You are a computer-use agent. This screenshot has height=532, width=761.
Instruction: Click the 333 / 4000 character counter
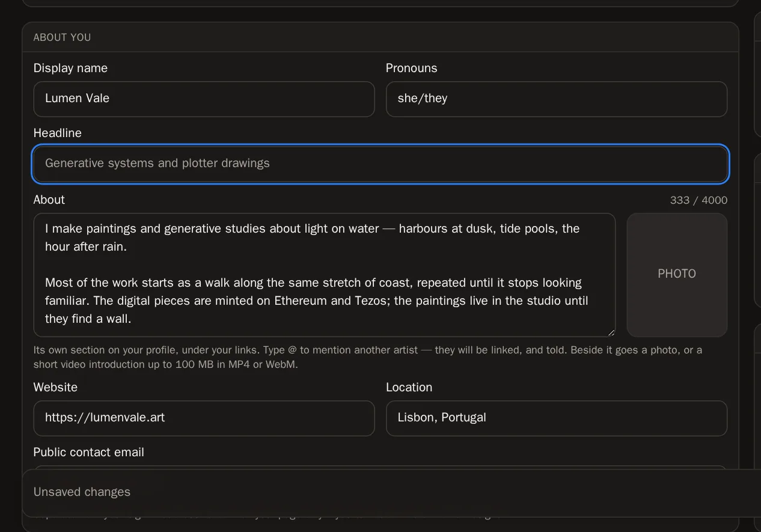698,200
